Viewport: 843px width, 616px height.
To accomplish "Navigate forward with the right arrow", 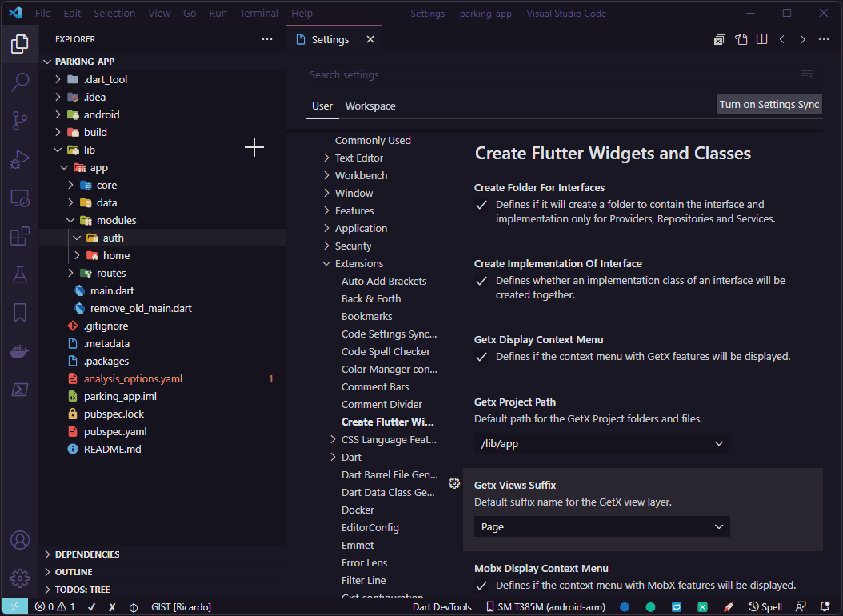I will point(803,39).
